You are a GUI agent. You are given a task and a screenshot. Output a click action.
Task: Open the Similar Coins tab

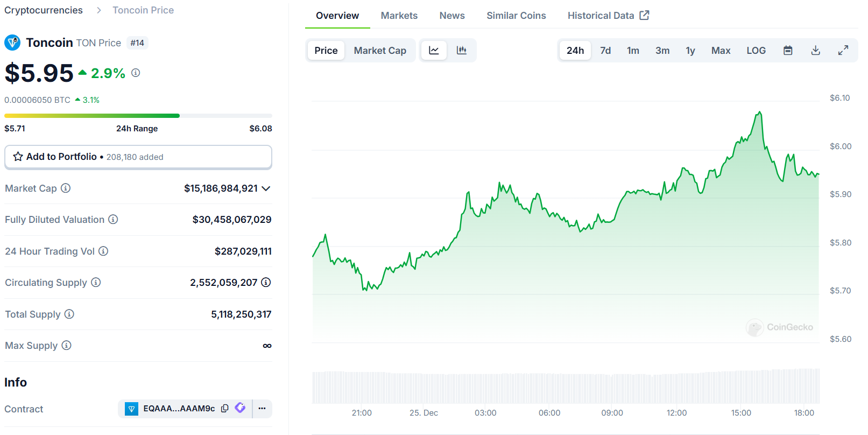(516, 16)
